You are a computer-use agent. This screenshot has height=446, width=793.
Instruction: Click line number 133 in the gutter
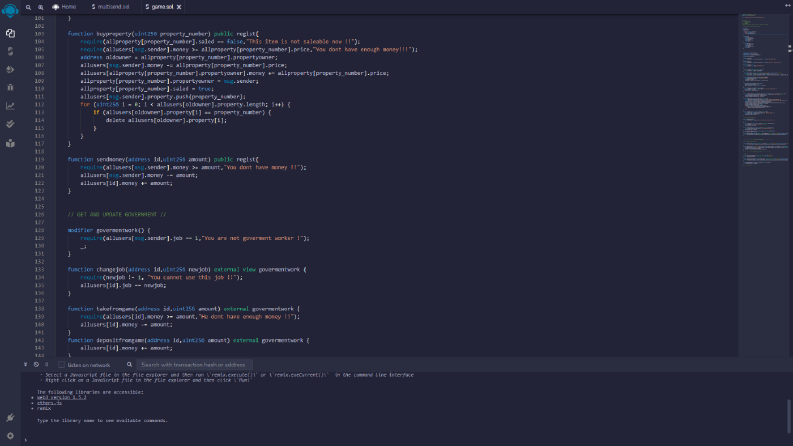39,270
